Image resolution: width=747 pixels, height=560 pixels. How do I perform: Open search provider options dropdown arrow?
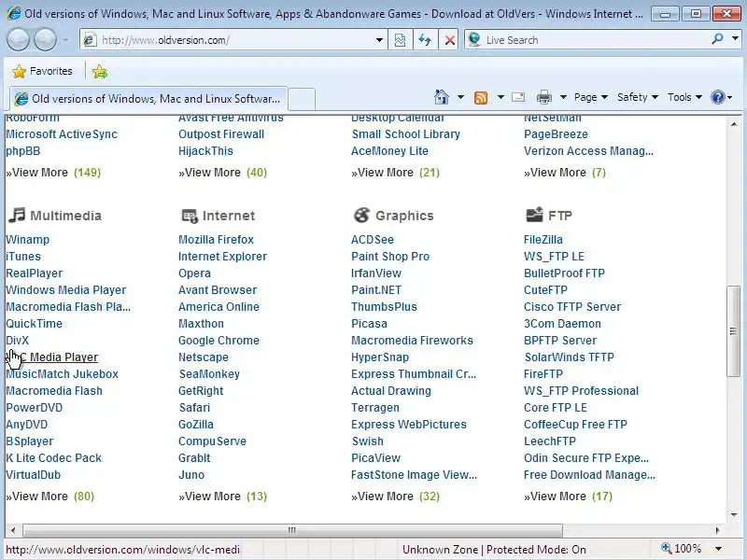click(x=735, y=39)
